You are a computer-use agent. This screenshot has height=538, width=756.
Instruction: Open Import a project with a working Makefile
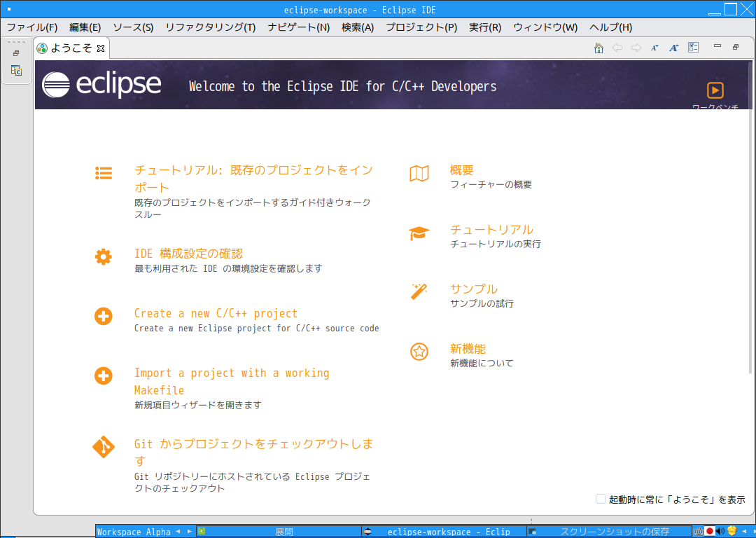pos(232,381)
